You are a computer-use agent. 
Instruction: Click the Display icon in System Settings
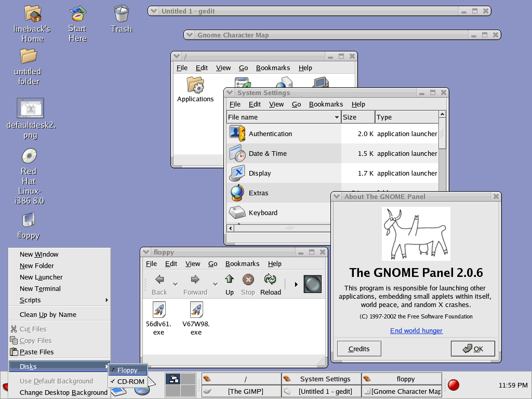tap(237, 173)
